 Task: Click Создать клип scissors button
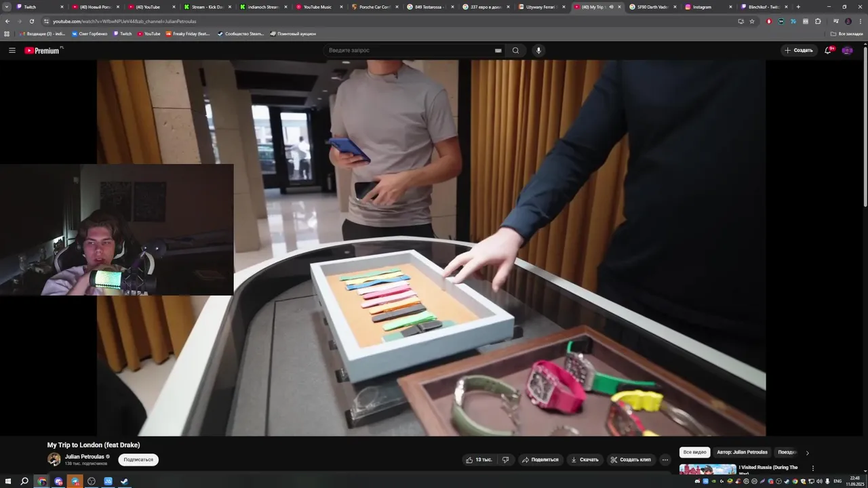pos(631,460)
